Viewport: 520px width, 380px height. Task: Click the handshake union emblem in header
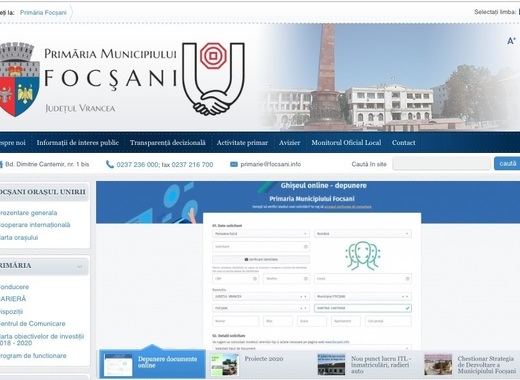click(213, 79)
